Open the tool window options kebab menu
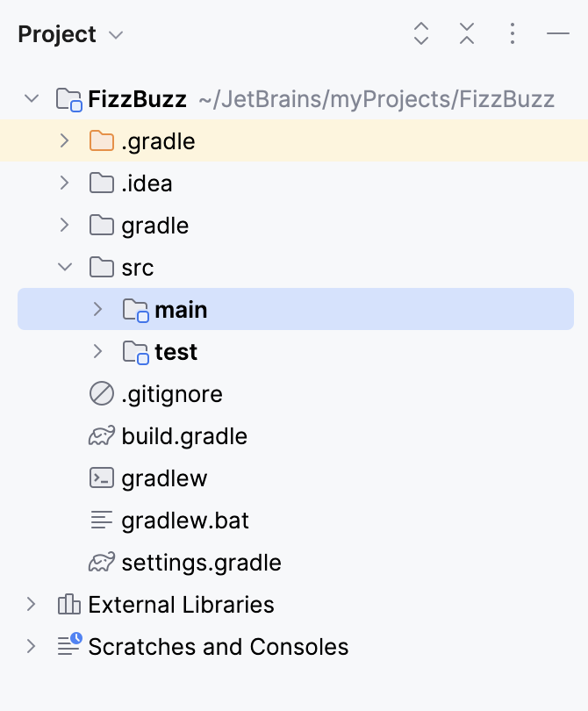588x711 pixels. point(513,33)
